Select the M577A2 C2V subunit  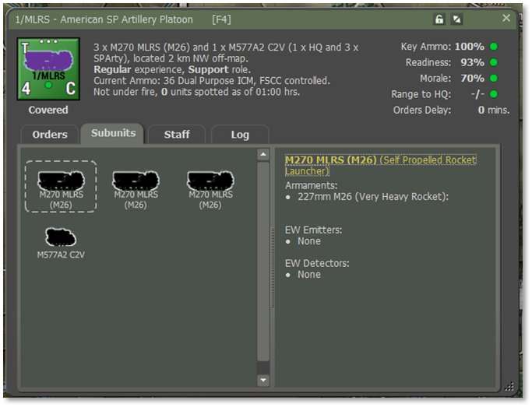click(61, 242)
